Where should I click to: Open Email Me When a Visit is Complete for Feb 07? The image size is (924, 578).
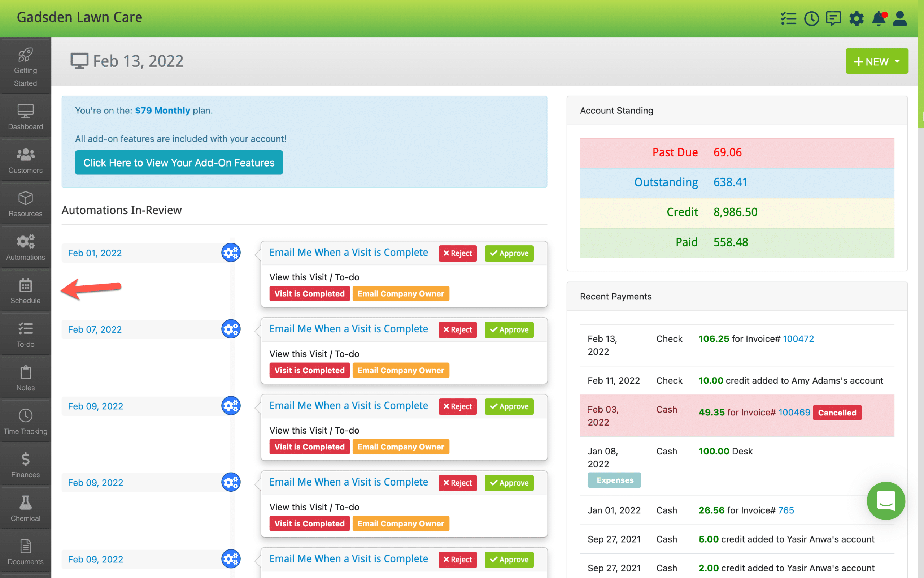pyautogui.click(x=349, y=329)
